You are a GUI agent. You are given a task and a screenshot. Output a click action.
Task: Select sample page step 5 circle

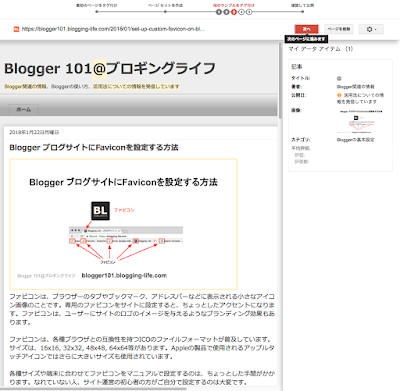pyautogui.click(x=249, y=12)
